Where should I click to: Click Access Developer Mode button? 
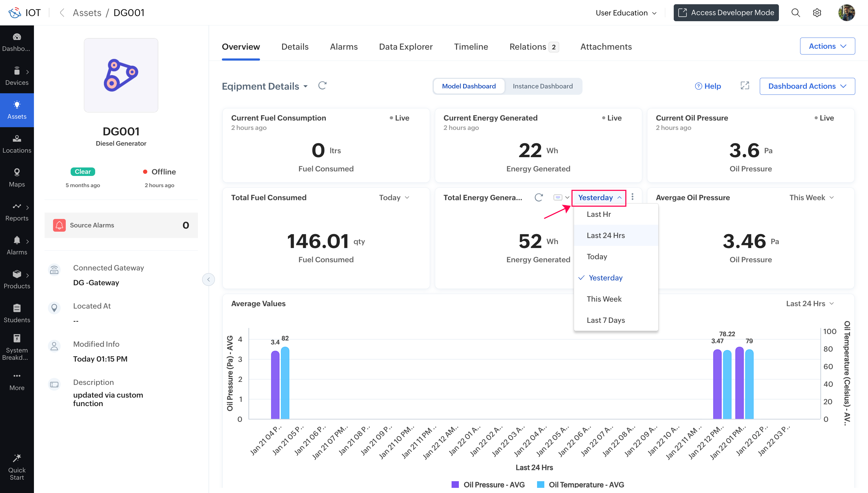[726, 13]
